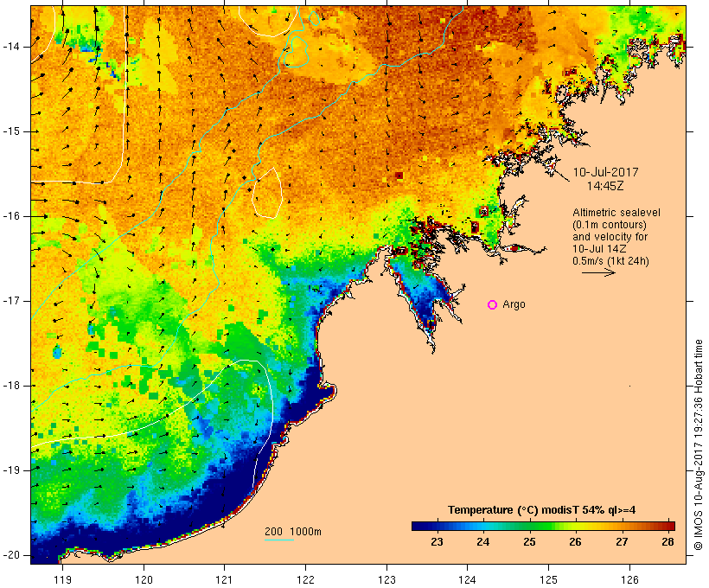The width and height of the screenshot is (709, 588).
Task: Click latitude axis label '-16'
Action: click(x=11, y=216)
